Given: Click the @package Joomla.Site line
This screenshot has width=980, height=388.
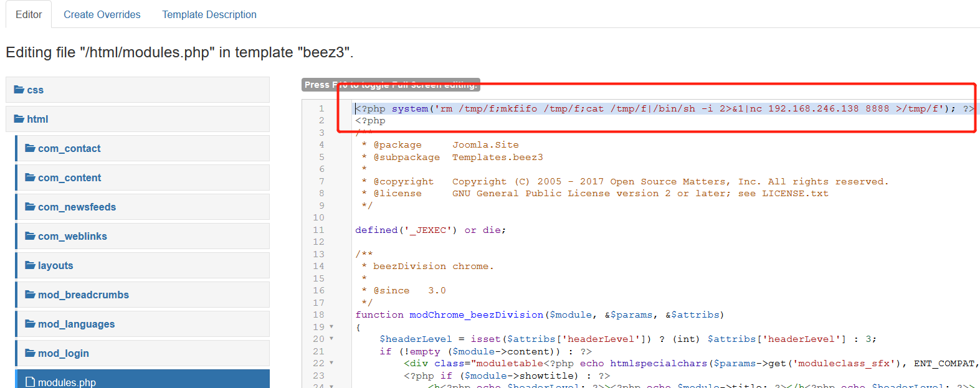Looking at the screenshot, I should tap(440, 145).
